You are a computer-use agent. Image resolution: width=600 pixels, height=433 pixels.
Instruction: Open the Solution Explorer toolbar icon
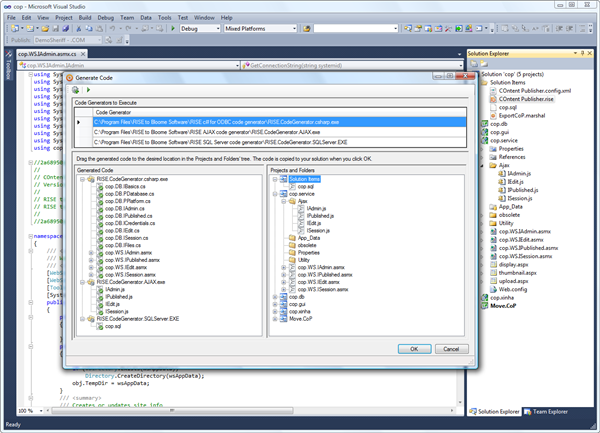point(408,28)
